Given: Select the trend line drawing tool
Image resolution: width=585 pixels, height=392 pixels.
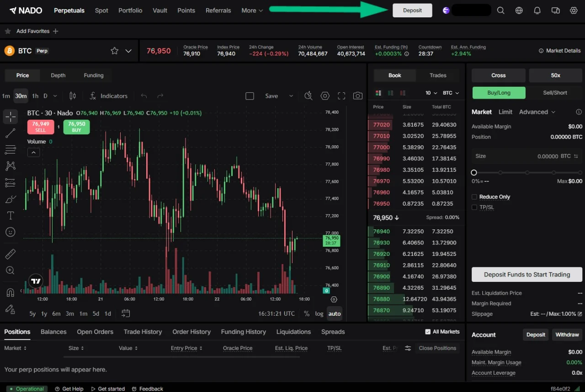Looking at the screenshot, I should [x=10, y=133].
